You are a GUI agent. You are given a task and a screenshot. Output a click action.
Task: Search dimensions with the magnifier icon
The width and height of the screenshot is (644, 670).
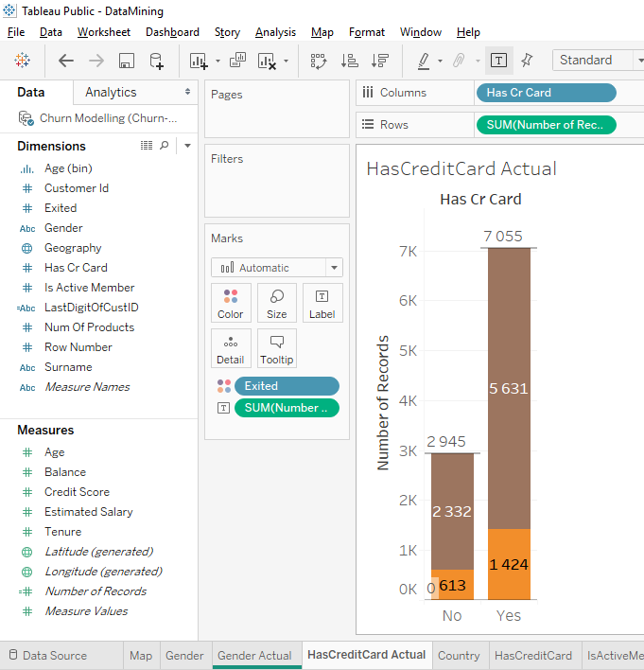tap(165, 146)
